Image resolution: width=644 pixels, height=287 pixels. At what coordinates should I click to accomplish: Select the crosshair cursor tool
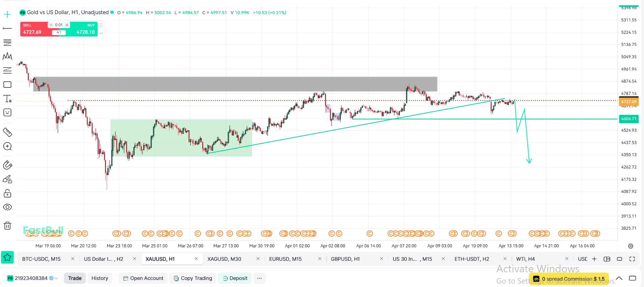pos(7,14)
